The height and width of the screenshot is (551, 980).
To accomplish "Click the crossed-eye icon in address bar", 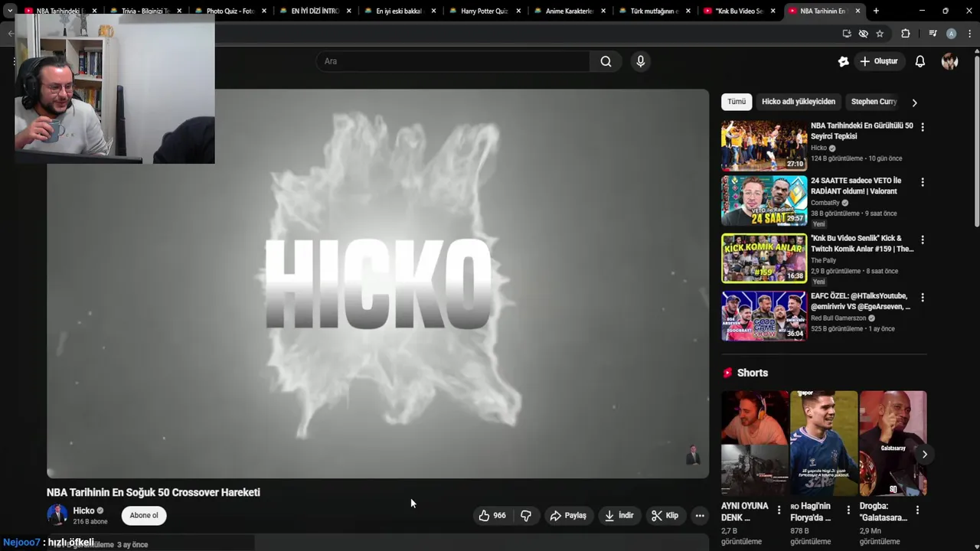I will (863, 34).
